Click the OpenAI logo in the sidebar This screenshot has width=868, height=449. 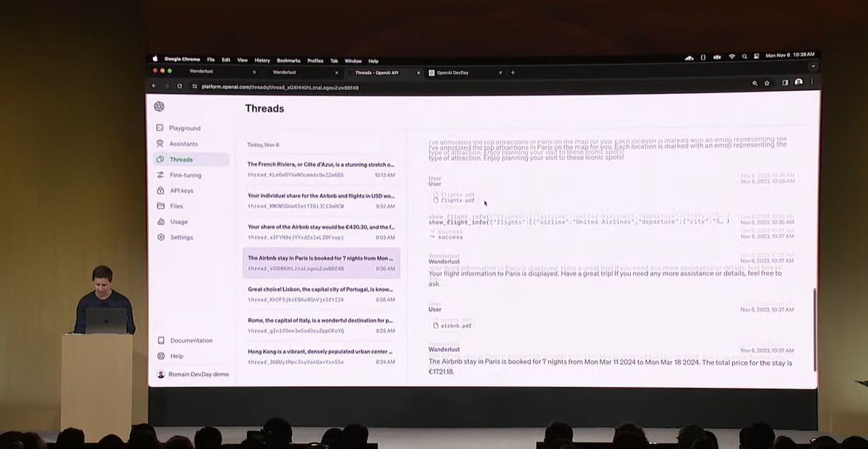(x=160, y=107)
